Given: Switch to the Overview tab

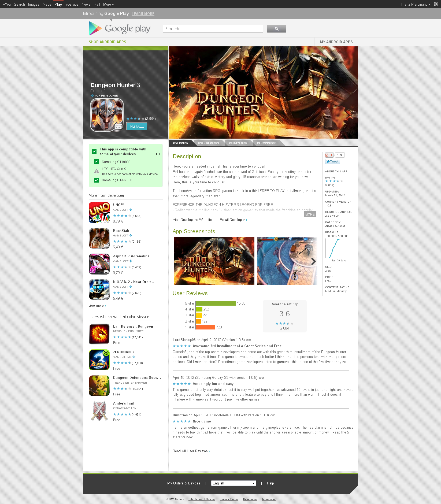Looking at the screenshot, I should pos(181,143).
